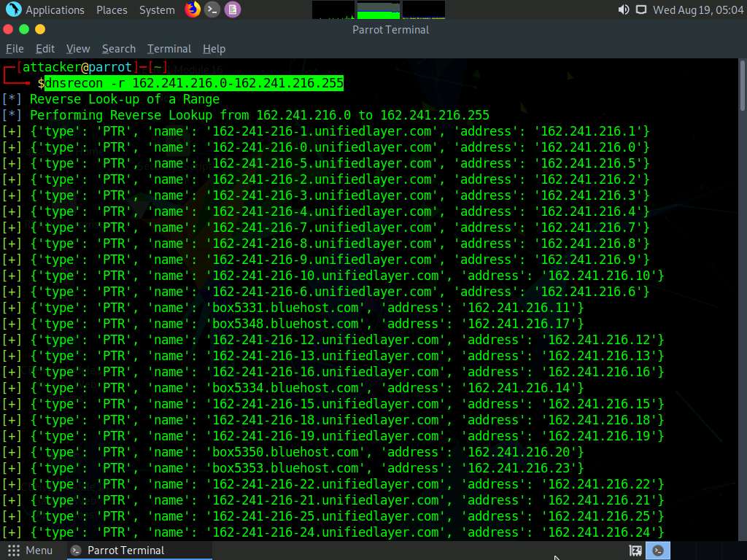Open the File menu in terminal
This screenshot has height=560, width=747.
[x=15, y=49]
